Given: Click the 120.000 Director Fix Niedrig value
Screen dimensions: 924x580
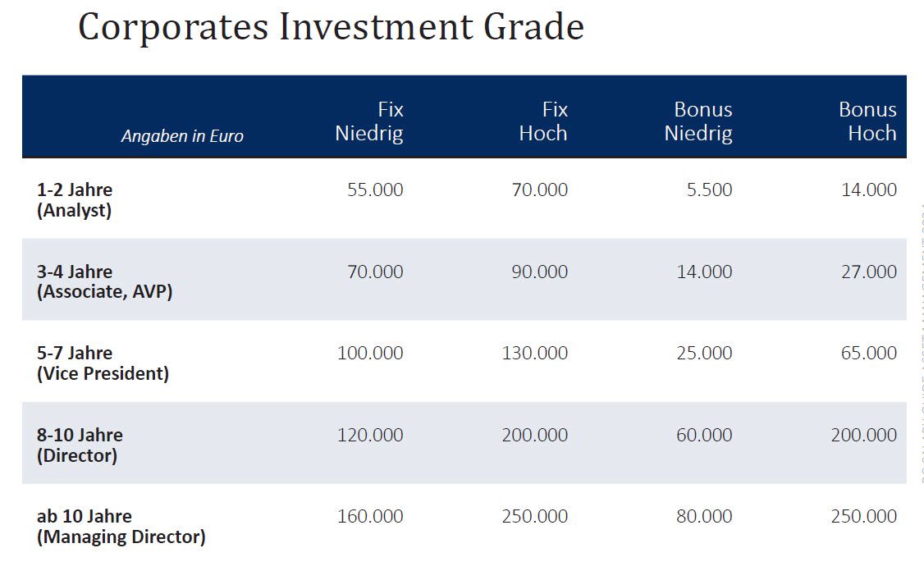Looking at the screenshot, I should pyautogui.click(x=370, y=435).
